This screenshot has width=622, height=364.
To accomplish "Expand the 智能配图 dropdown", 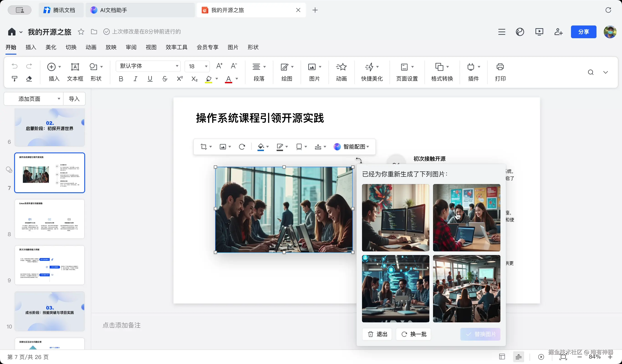I will tap(368, 147).
